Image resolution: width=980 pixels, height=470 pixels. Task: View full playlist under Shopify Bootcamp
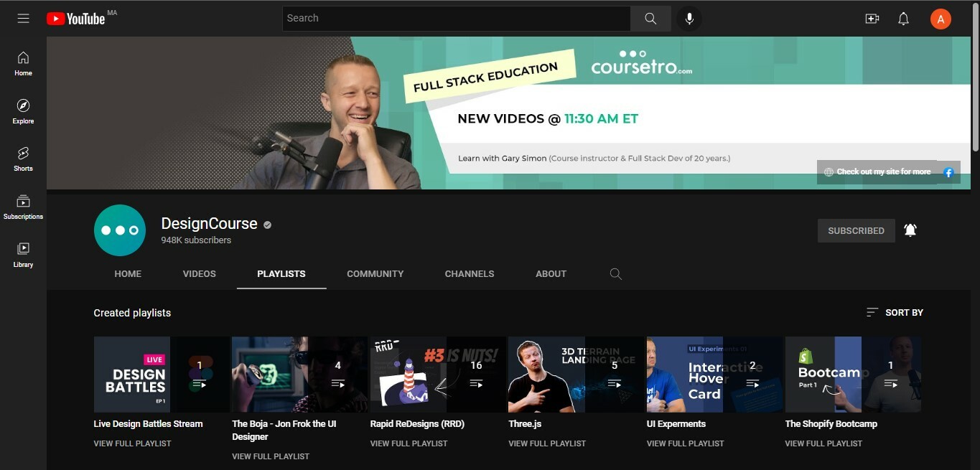click(x=823, y=443)
